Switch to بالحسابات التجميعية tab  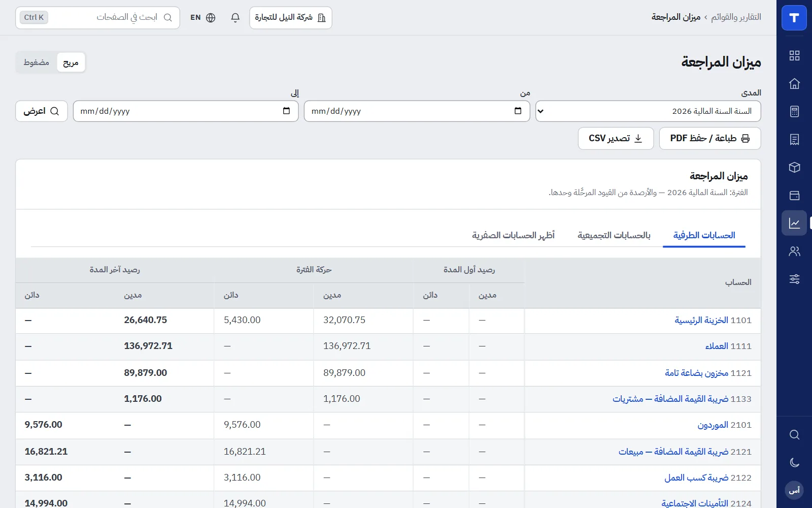pos(614,235)
